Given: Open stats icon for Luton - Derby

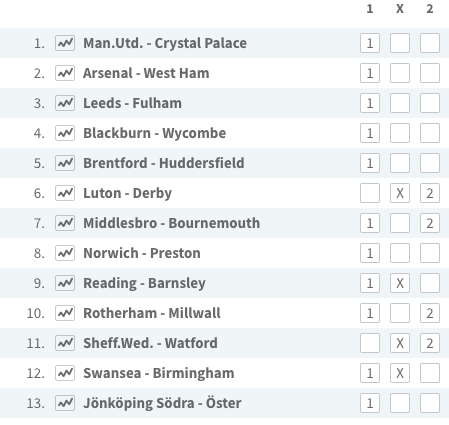Looking at the screenshot, I should click(65, 193).
